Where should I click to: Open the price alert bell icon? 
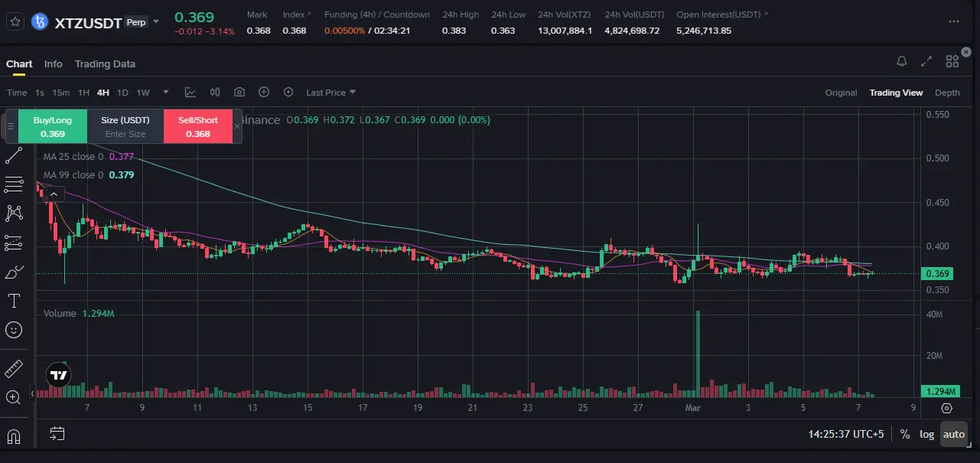[x=902, y=61]
